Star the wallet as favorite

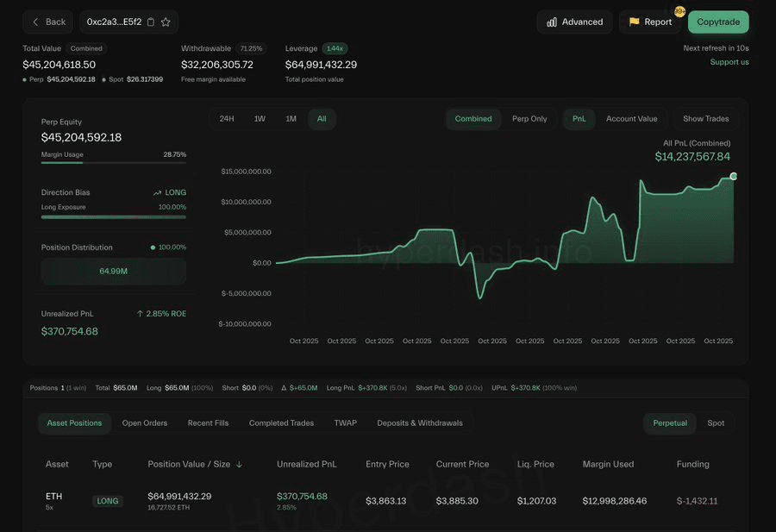pyautogui.click(x=166, y=22)
